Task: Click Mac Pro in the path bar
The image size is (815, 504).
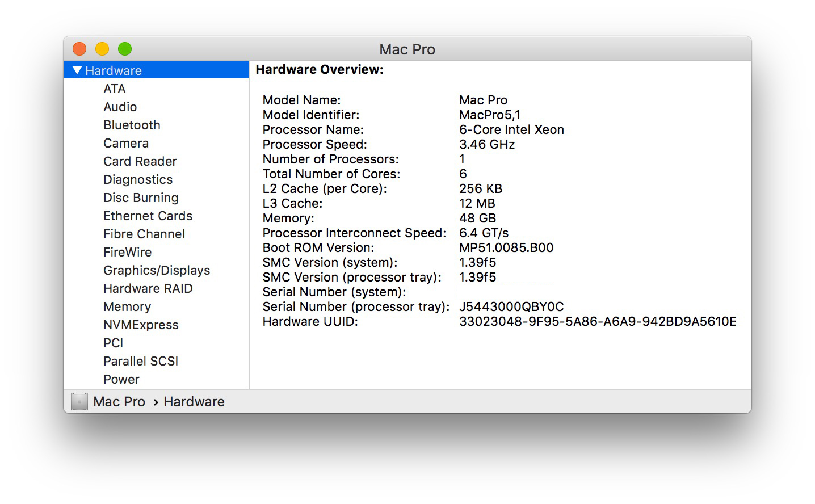Action: pos(119,402)
